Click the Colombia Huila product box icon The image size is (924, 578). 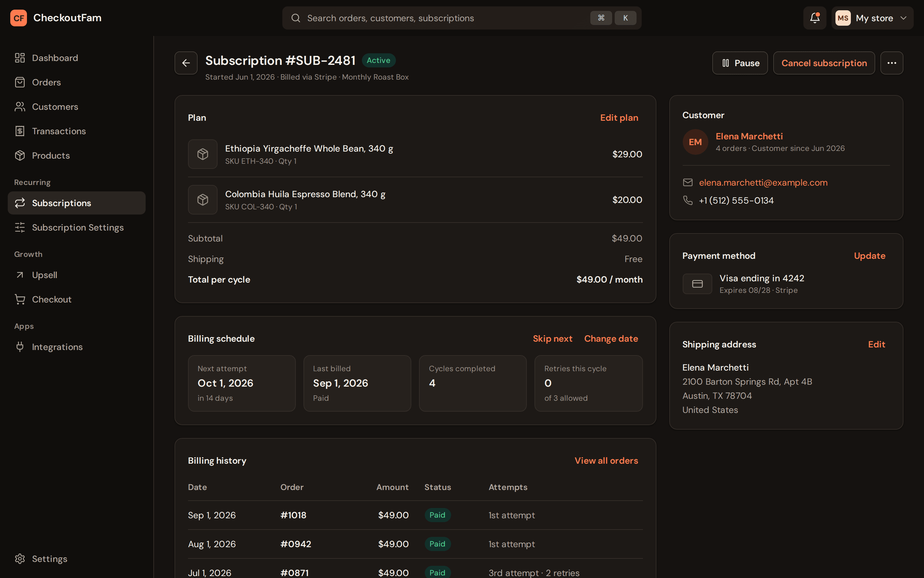203,199
